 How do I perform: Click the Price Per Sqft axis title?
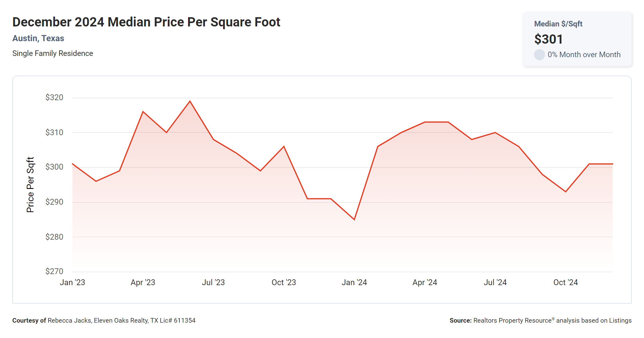[30, 185]
